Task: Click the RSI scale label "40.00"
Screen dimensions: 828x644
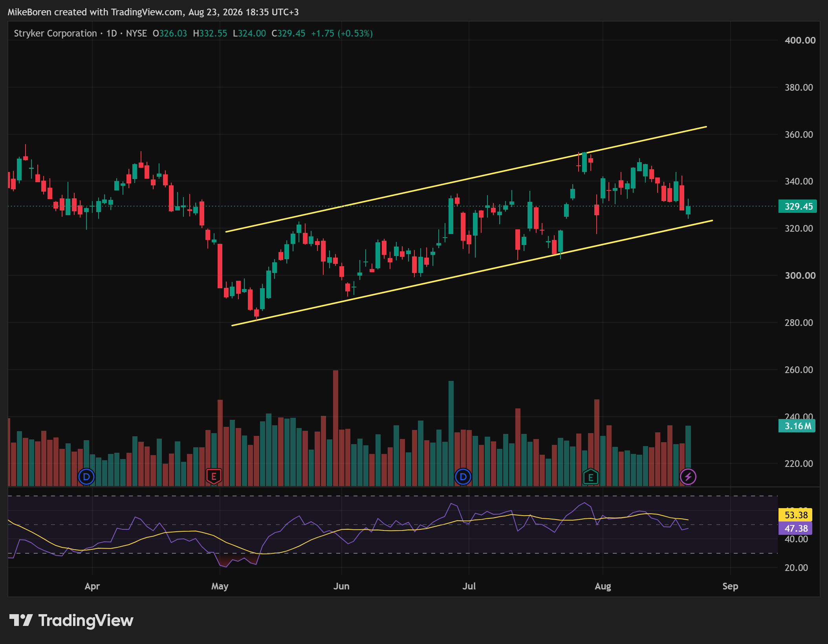Action: [796, 539]
